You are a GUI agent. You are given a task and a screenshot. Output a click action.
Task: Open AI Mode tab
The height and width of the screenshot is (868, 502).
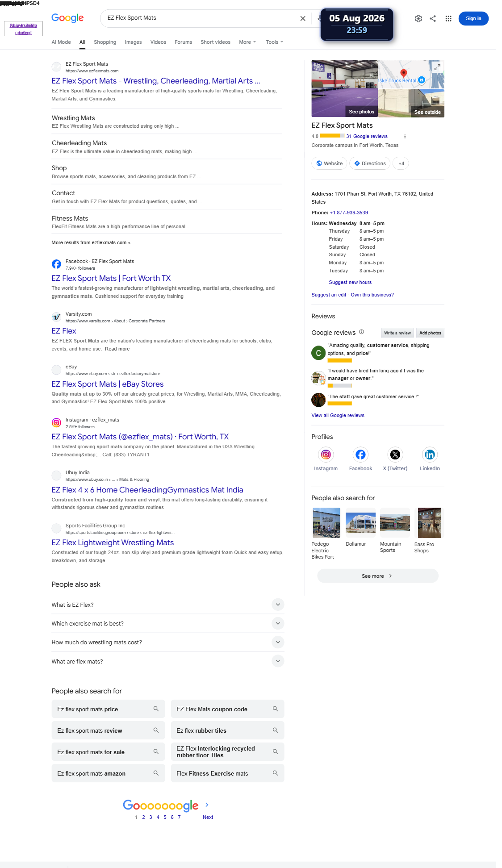(61, 42)
